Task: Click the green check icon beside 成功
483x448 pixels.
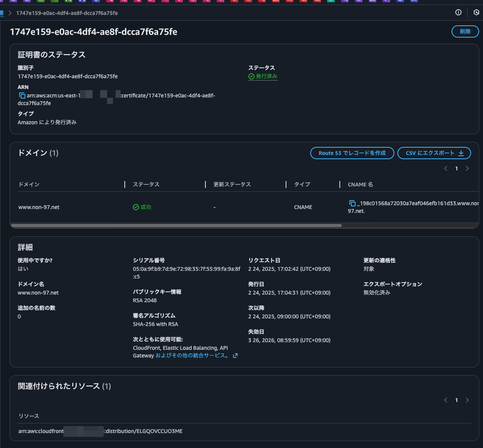Action: (x=136, y=207)
